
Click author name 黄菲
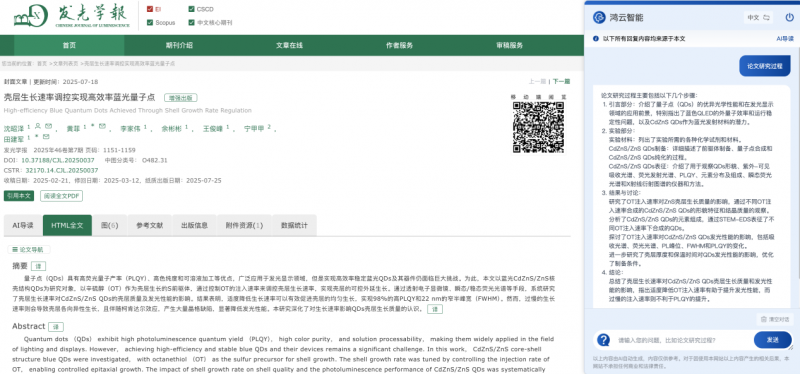click(73, 129)
